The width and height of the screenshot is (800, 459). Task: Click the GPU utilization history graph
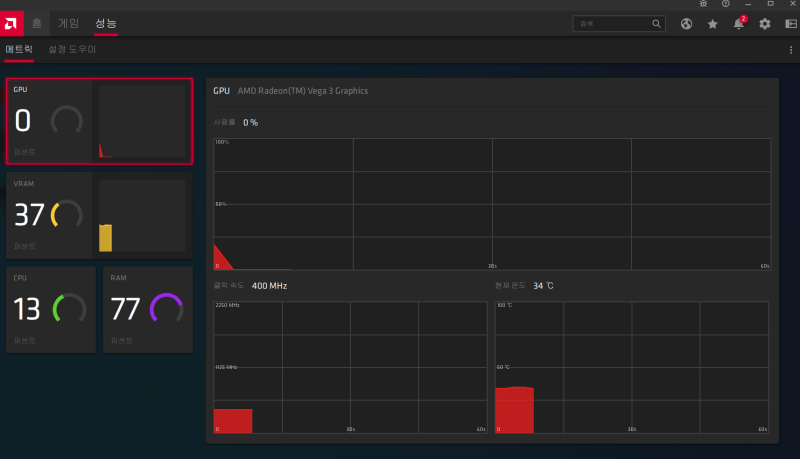click(492, 204)
